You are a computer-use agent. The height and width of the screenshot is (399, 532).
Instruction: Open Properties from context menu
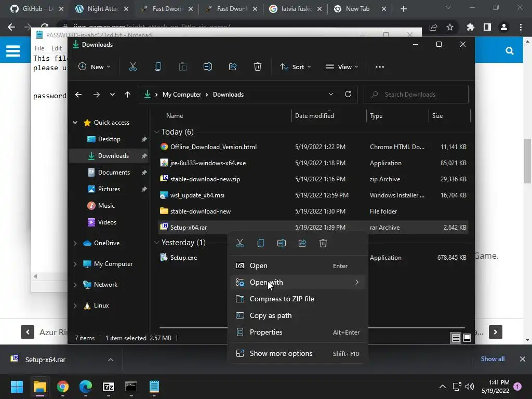coord(298,332)
